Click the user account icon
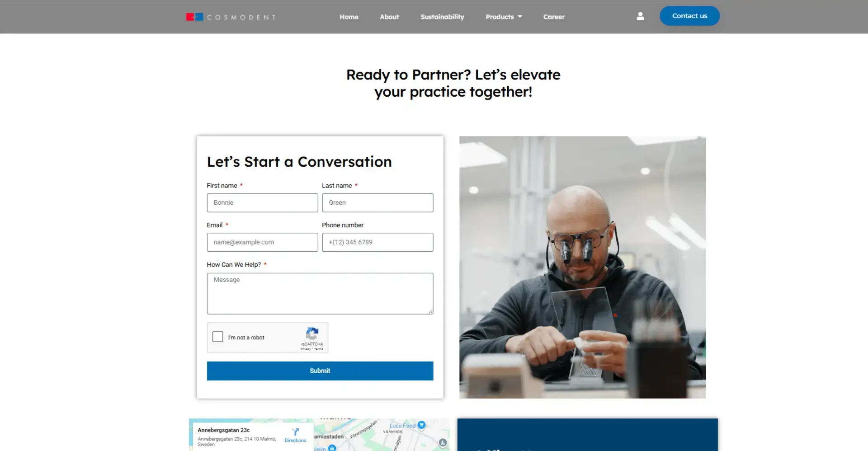 [640, 16]
